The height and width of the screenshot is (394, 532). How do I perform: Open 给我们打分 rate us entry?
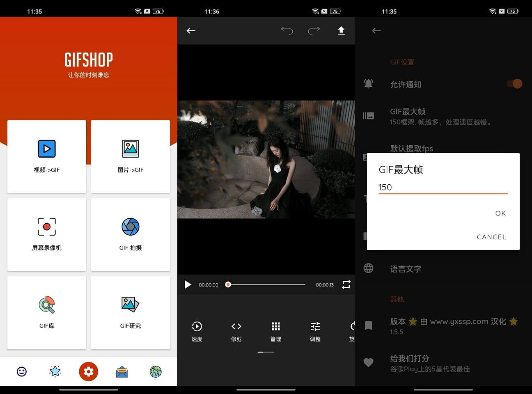point(443,363)
